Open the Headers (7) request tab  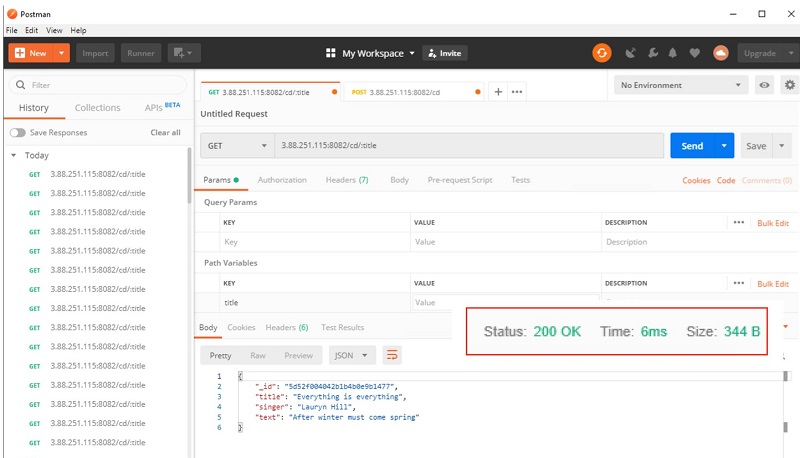tap(347, 180)
